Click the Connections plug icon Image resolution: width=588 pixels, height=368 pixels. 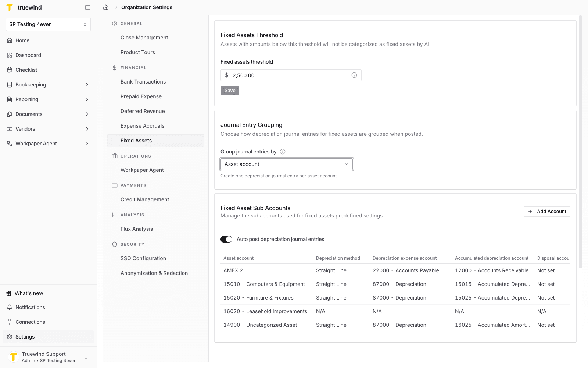(x=10, y=322)
